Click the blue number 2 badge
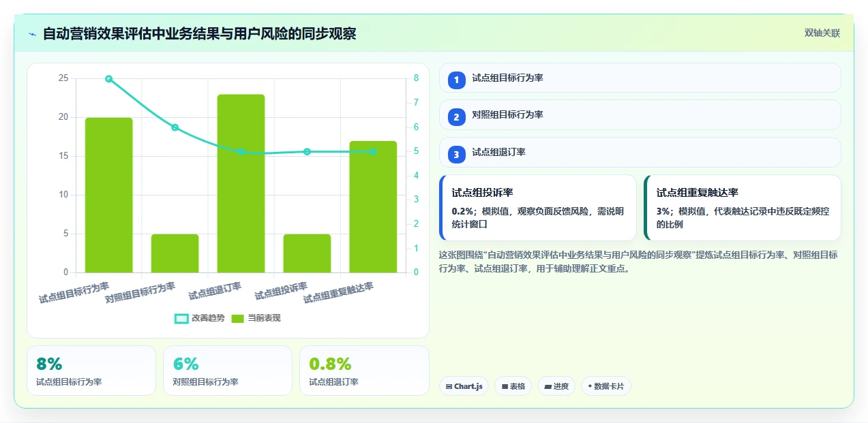This screenshot has height=423, width=868. (457, 117)
